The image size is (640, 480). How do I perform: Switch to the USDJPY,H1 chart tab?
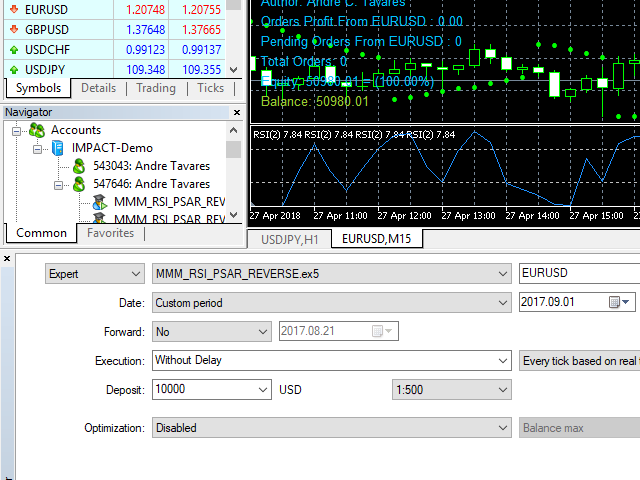(x=289, y=239)
